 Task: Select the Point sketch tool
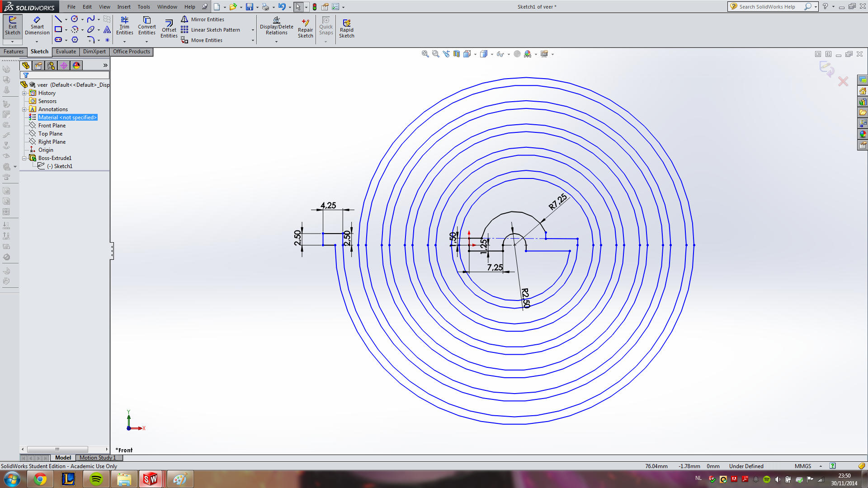tap(107, 40)
